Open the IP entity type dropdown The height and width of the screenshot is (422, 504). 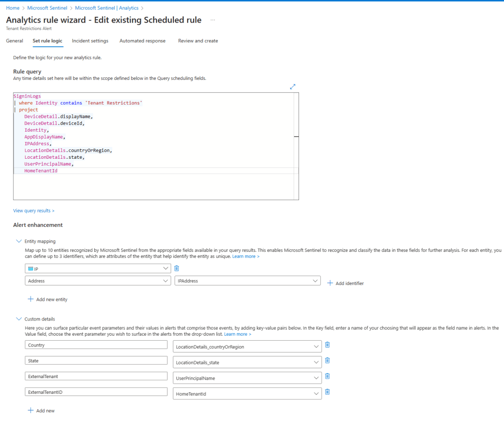(97, 269)
